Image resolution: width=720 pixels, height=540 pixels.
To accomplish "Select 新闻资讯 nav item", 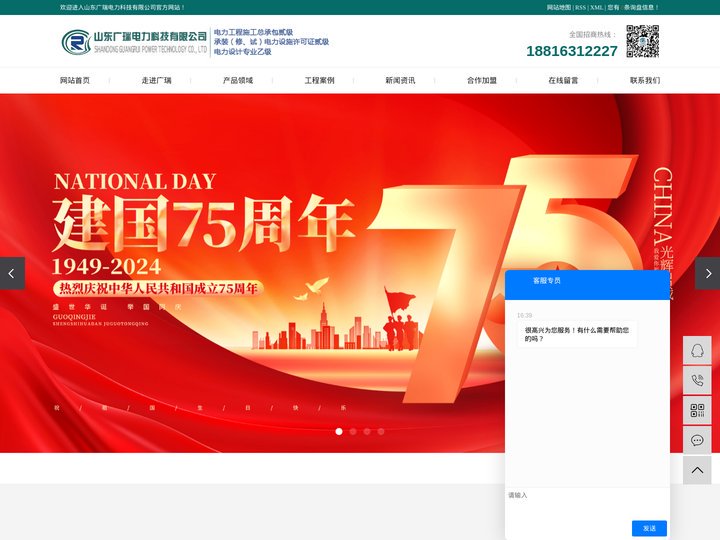I will coord(400,80).
